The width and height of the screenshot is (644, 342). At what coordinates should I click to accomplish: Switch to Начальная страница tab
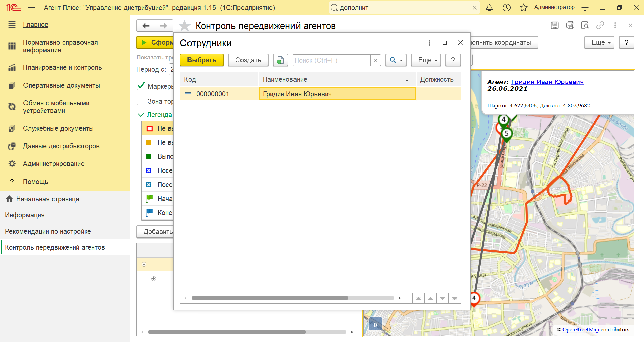(65, 199)
